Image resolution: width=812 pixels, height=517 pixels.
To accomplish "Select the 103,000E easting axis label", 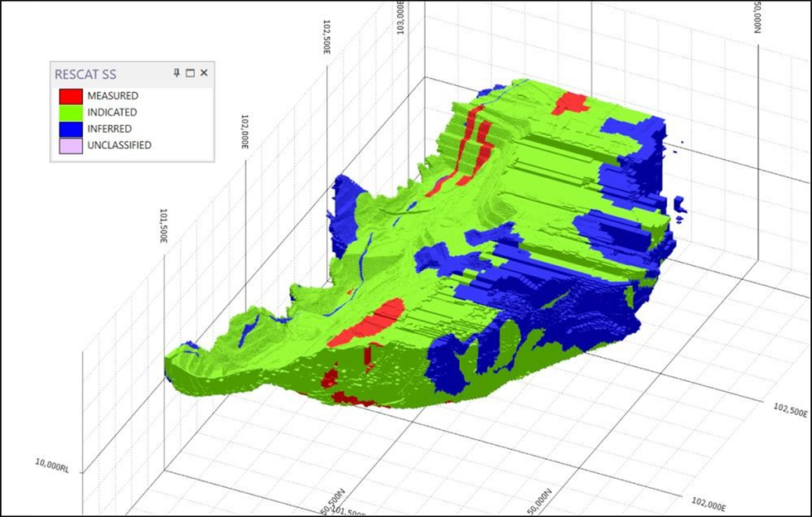I will coord(402,17).
